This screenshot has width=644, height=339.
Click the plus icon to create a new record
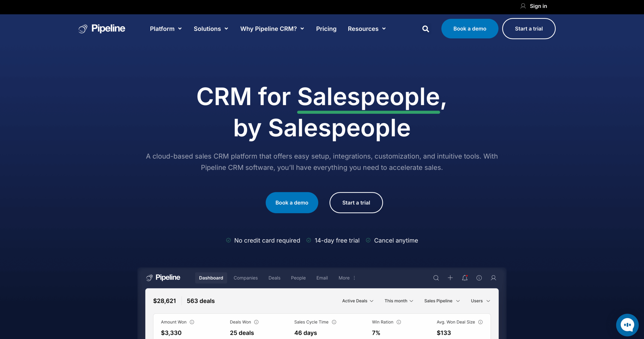450,278
